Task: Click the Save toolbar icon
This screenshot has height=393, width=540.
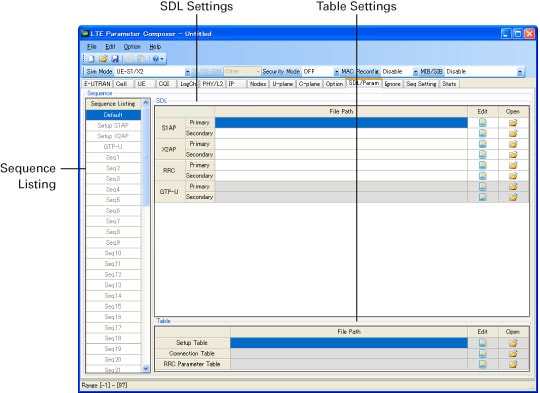Action: click(x=115, y=59)
